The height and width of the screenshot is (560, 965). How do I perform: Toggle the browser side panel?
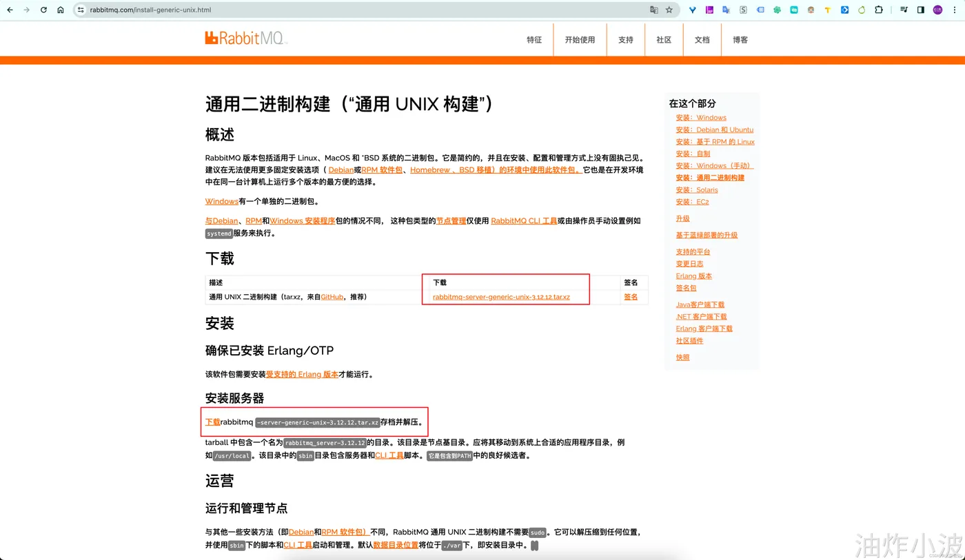click(920, 10)
